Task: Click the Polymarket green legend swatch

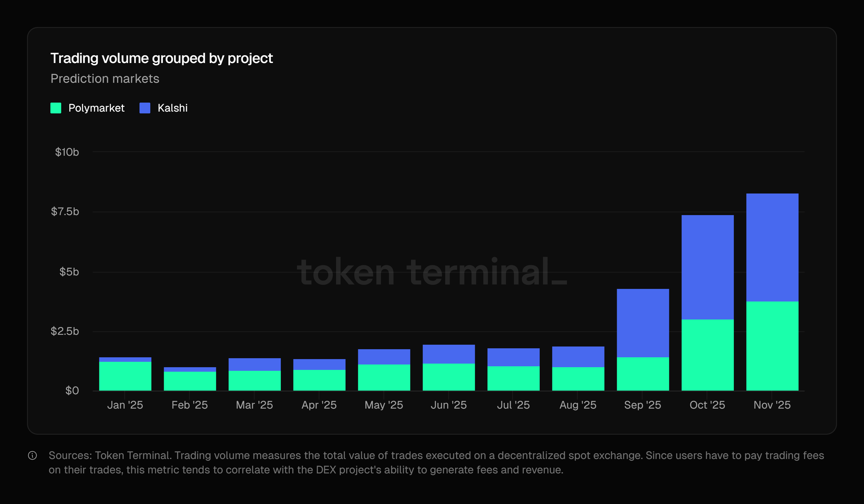Action: coord(56,108)
